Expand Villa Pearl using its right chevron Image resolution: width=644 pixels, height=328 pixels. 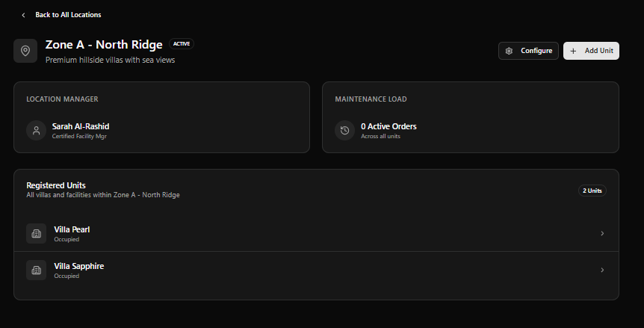[x=602, y=234]
